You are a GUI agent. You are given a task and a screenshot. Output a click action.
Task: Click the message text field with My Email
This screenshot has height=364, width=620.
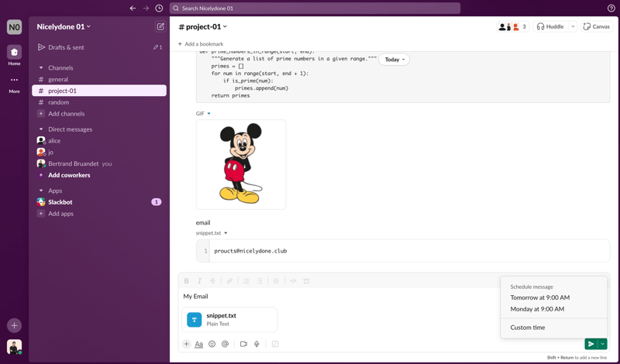coord(340,297)
